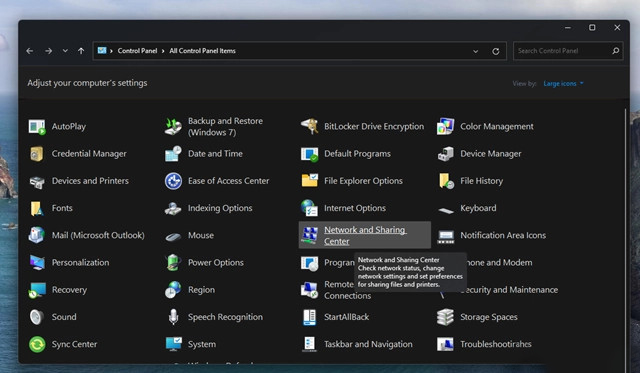The height and width of the screenshot is (373, 640).
Task: Open the File Explorer Options icon
Action: click(x=309, y=180)
